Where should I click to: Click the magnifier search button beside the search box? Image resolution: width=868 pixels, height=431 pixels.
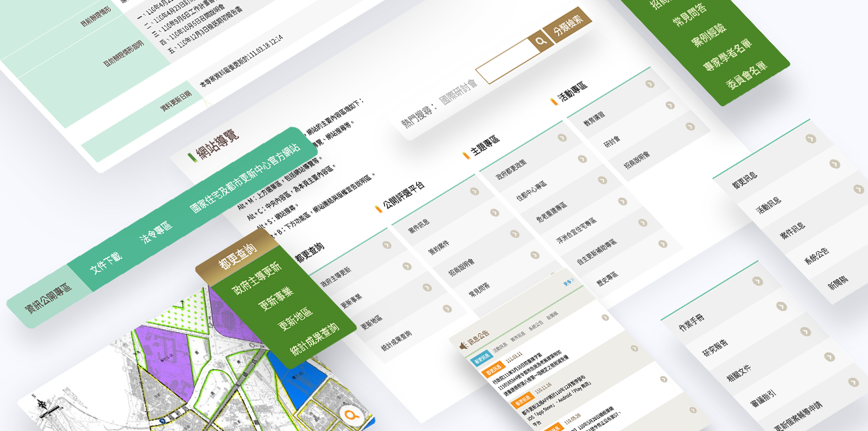click(540, 40)
